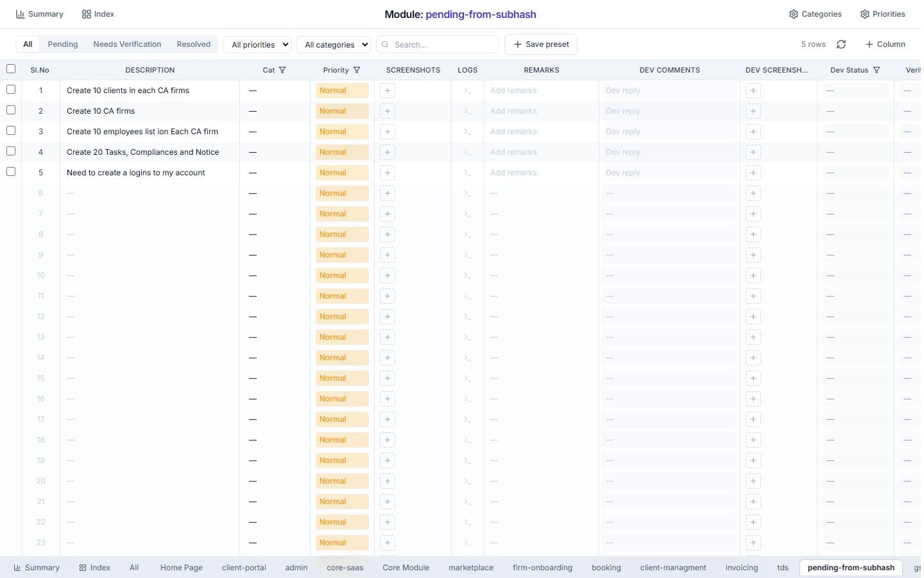Add a screenshot for row 6
The height and width of the screenshot is (578, 924).
point(388,193)
